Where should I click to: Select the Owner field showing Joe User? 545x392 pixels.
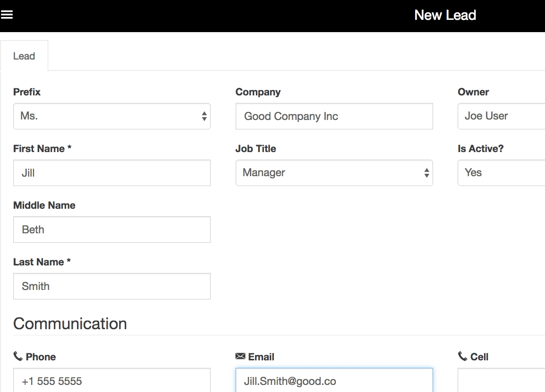[501, 116]
